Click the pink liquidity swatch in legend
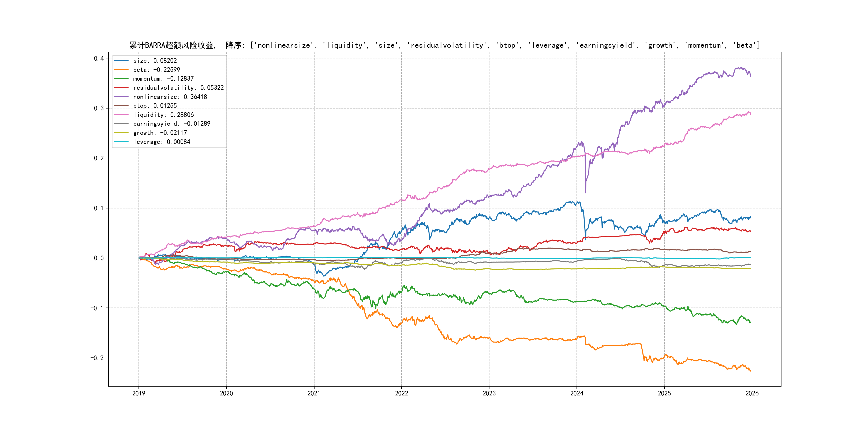 pyautogui.click(x=121, y=115)
